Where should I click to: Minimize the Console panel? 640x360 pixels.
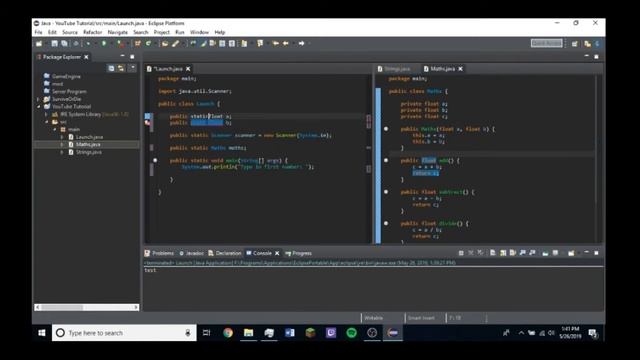(x=587, y=253)
